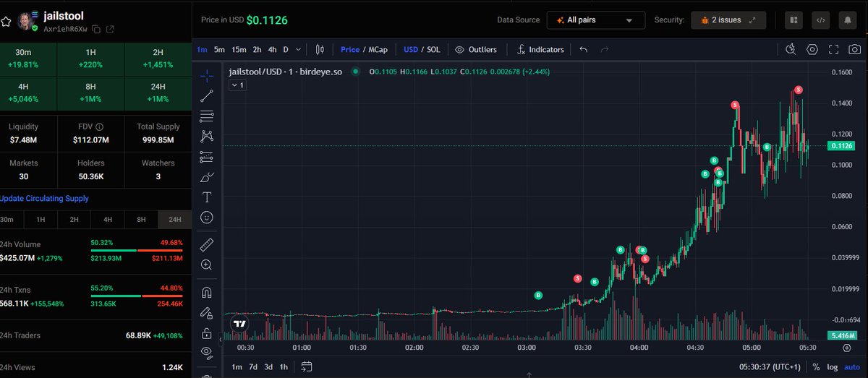868x378 pixels.
Task: Open the All pairs data source dropdown
Action: [x=595, y=20]
